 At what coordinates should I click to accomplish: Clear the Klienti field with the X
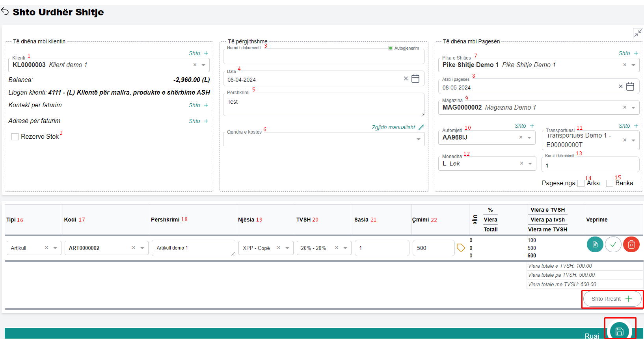pos(195,65)
